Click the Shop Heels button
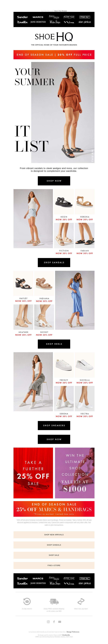 point(54,344)
